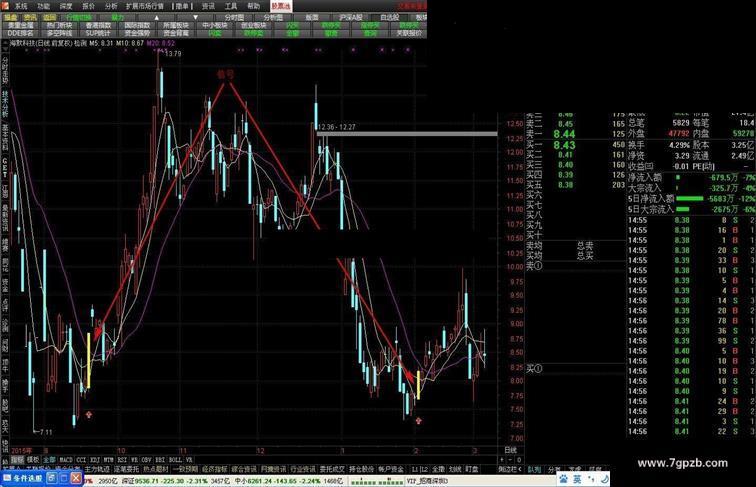Open the SUP统计 toolbar button
Viewport: 756px width, 487px height.
coord(98,33)
